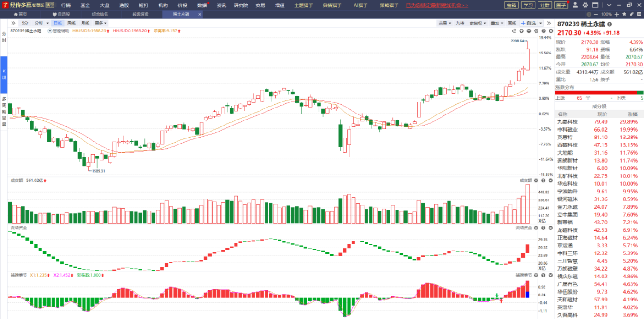Open 捕捞季节 panel help question icon
This screenshot has width=644, height=319.
click(x=544, y=275)
